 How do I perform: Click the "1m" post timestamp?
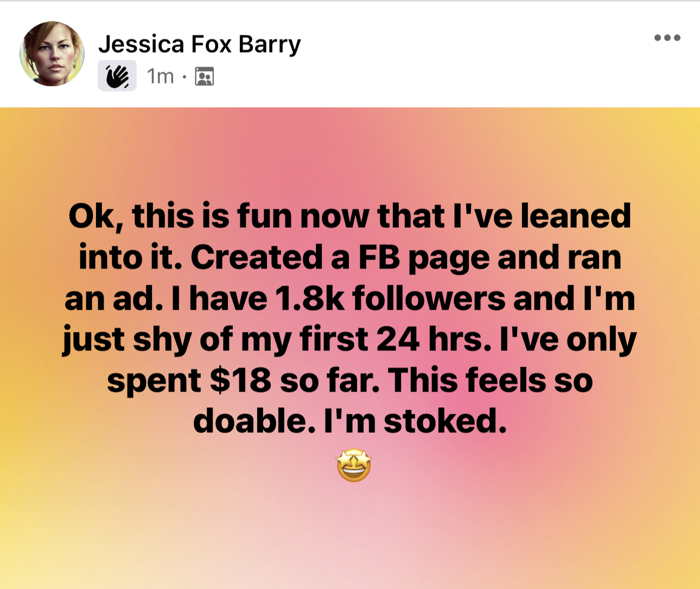pos(160,76)
